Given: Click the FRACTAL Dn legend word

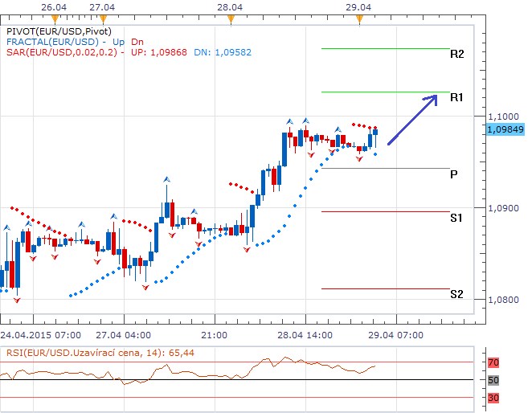Looking at the screenshot, I should (137, 42).
